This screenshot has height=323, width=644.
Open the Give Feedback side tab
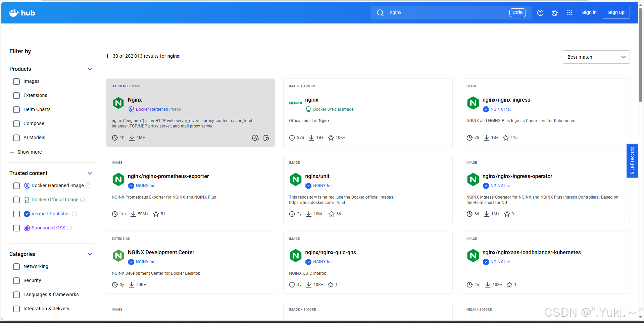pos(632,161)
